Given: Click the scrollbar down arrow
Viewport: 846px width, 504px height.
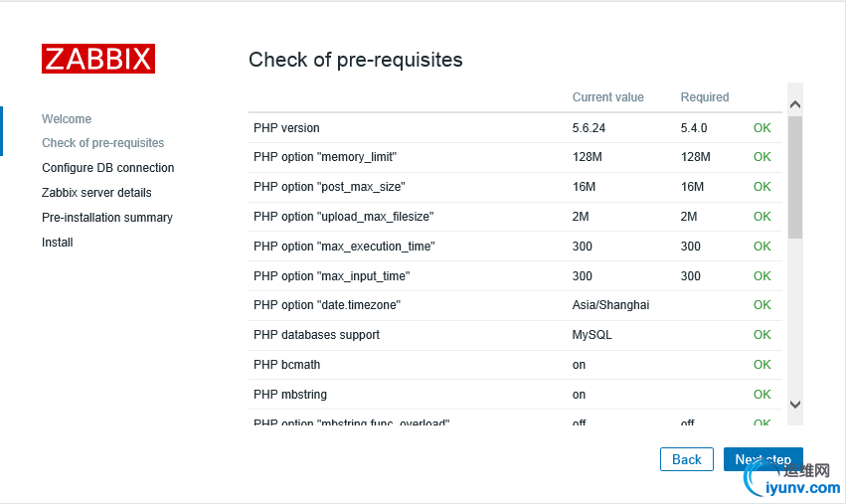Looking at the screenshot, I should point(794,405).
